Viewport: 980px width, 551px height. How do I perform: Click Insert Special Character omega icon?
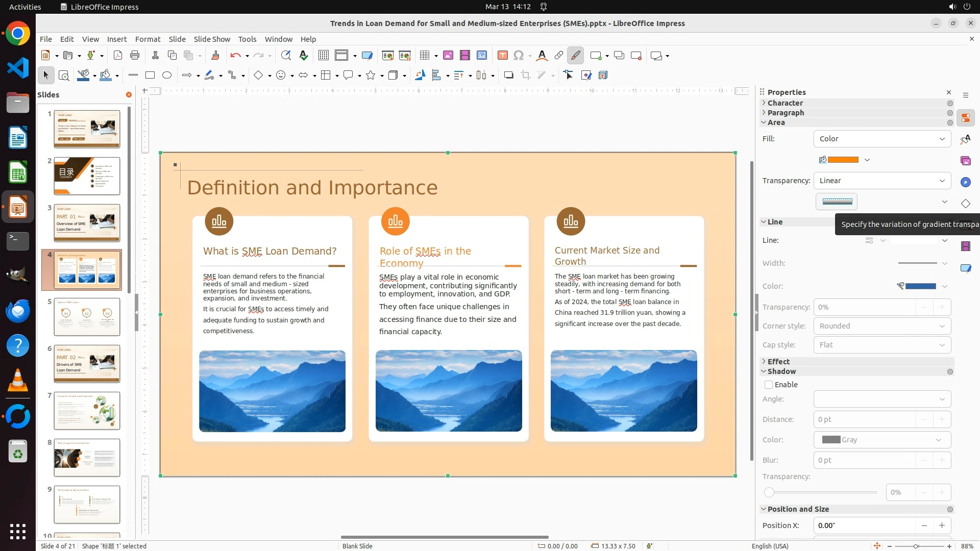point(519,56)
